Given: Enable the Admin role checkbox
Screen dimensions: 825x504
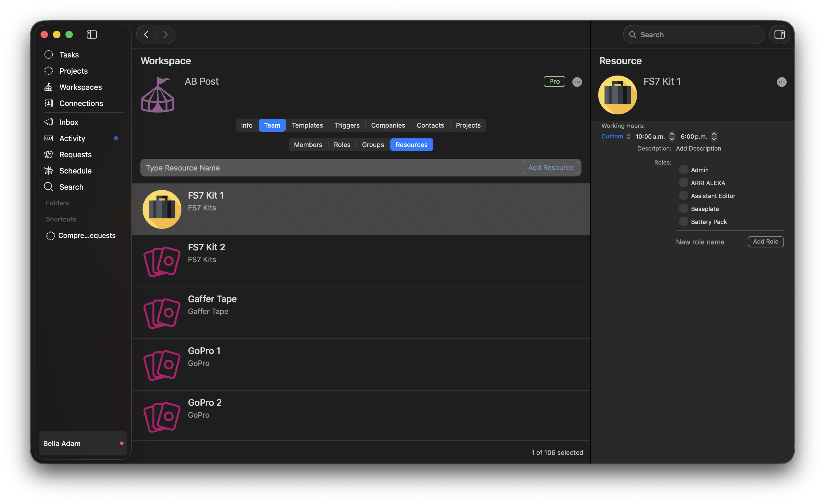Looking at the screenshot, I should [683, 170].
